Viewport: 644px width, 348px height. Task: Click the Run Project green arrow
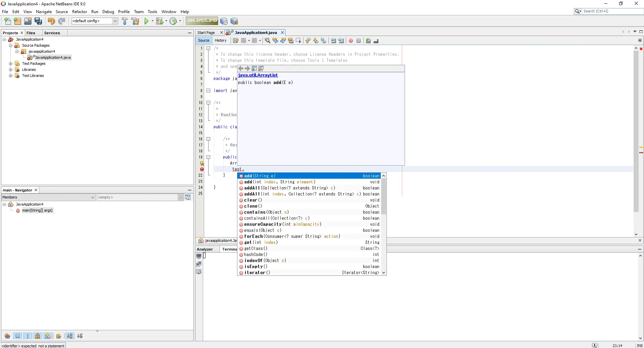(146, 21)
